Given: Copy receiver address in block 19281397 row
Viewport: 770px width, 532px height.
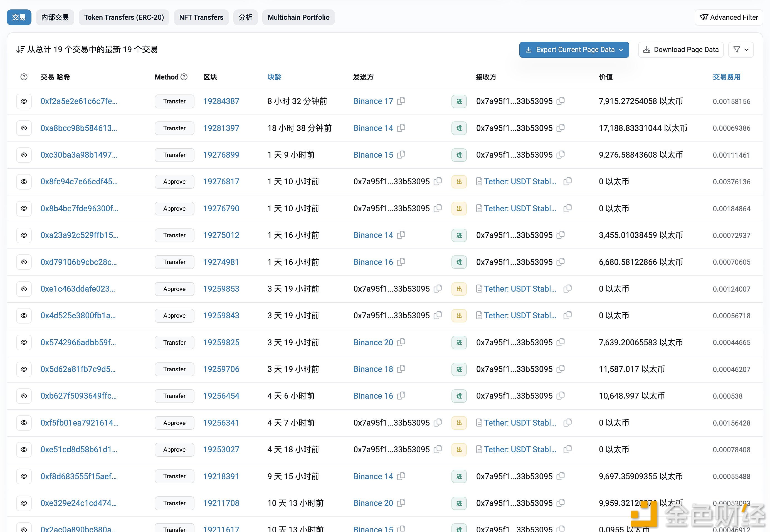Looking at the screenshot, I should coord(561,128).
